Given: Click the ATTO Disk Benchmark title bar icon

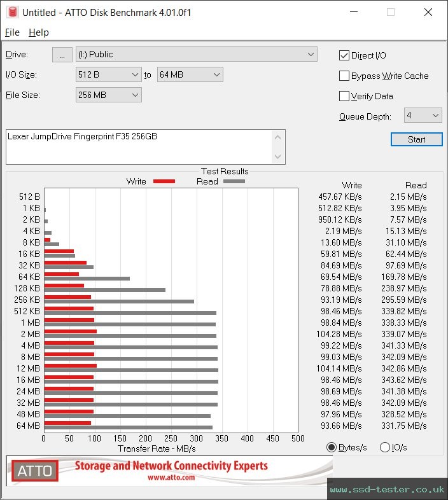Looking at the screenshot, I should pos(13,12).
